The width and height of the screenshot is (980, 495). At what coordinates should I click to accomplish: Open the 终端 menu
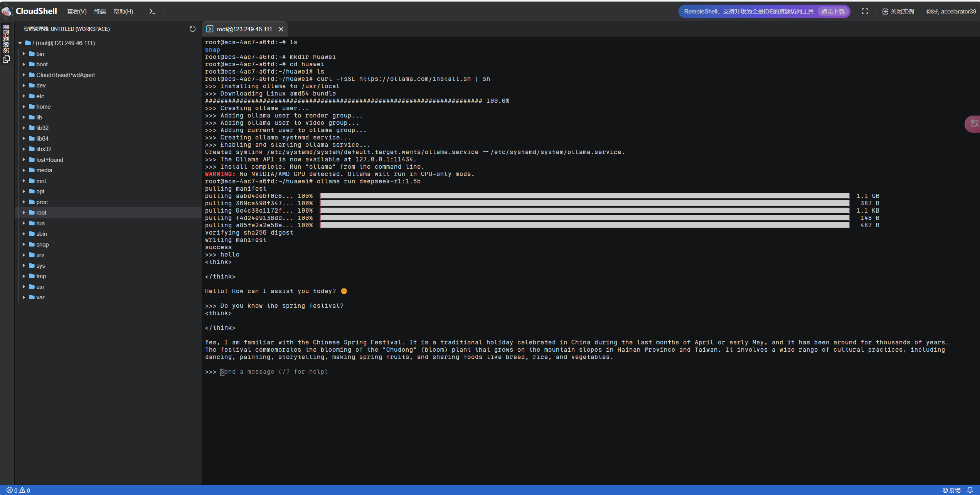(100, 12)
